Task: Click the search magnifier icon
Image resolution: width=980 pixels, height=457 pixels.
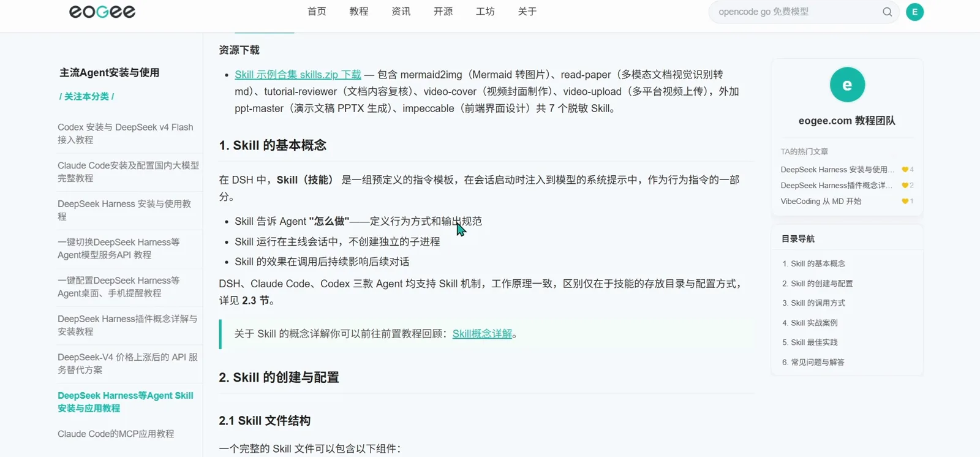Action: pyautogui.click(x=887, y=12)
